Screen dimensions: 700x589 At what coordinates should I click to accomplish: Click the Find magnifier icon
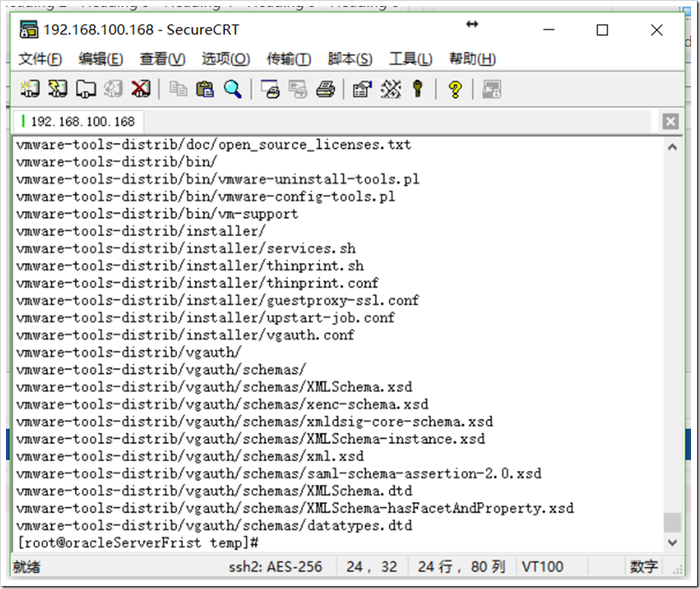(x=233, y=89)
